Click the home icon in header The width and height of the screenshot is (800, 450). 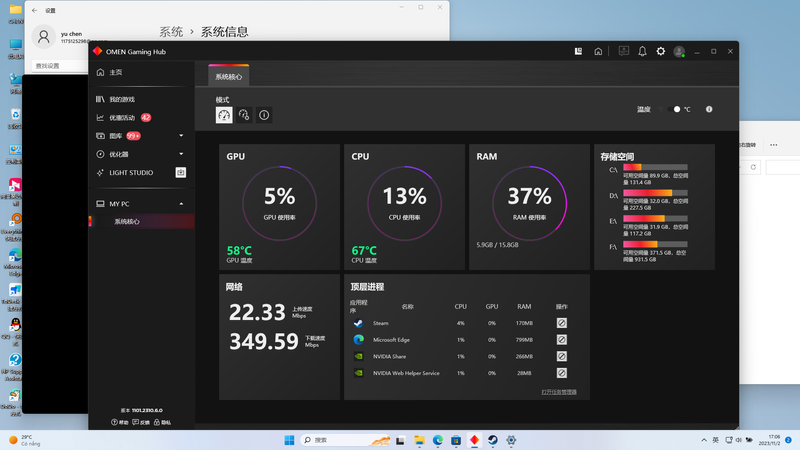point(598,51)
